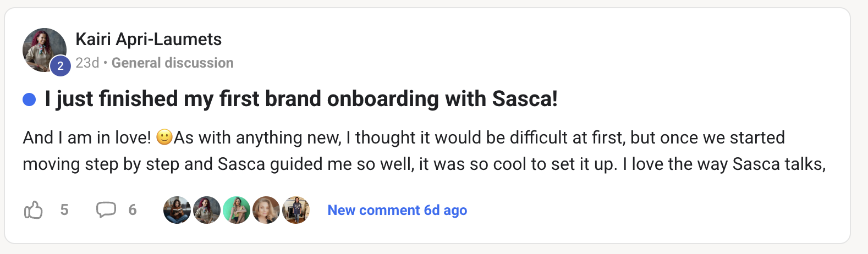
Task: Click the smiley emoji in the post text
Action: [x=164, y=137]
